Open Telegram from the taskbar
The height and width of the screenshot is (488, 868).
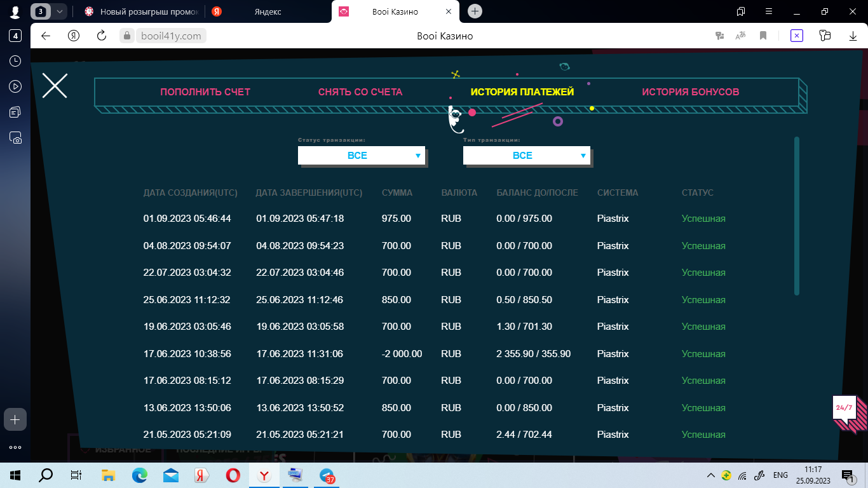coord(327,475)
